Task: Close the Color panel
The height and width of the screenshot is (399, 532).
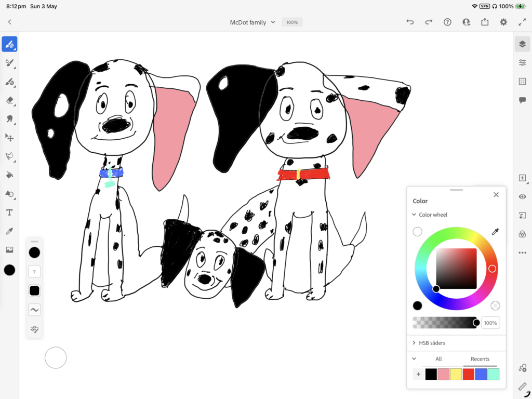Action: pyautogui.click(x=496, y=195)
